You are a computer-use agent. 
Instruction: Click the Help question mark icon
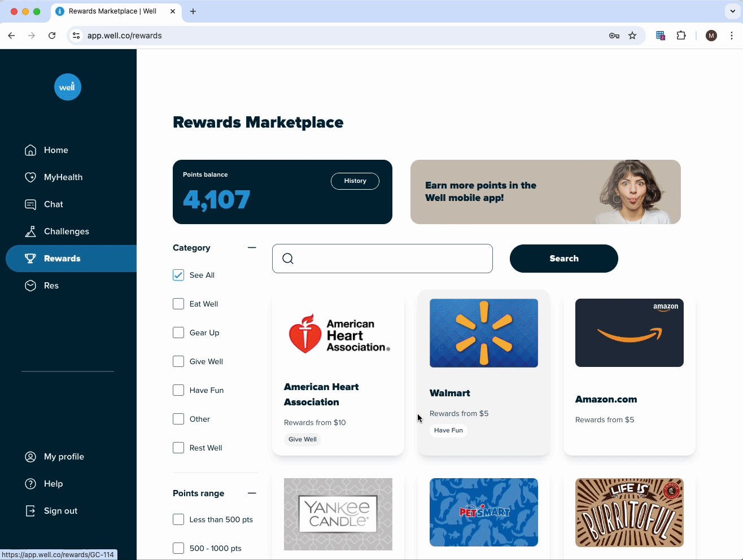[x=30, y=484]
